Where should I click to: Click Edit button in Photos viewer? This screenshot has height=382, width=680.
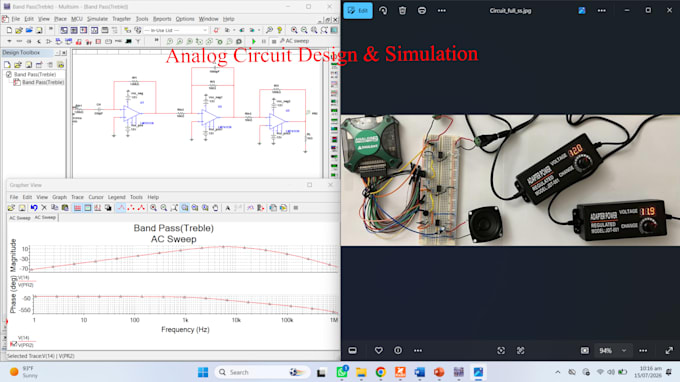[x=358, y=10]
